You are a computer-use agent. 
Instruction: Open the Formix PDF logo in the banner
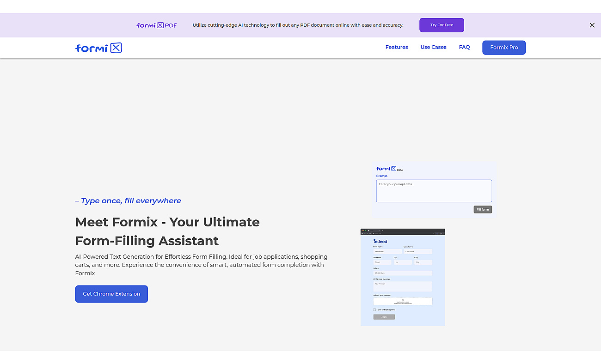click(157, 25)
